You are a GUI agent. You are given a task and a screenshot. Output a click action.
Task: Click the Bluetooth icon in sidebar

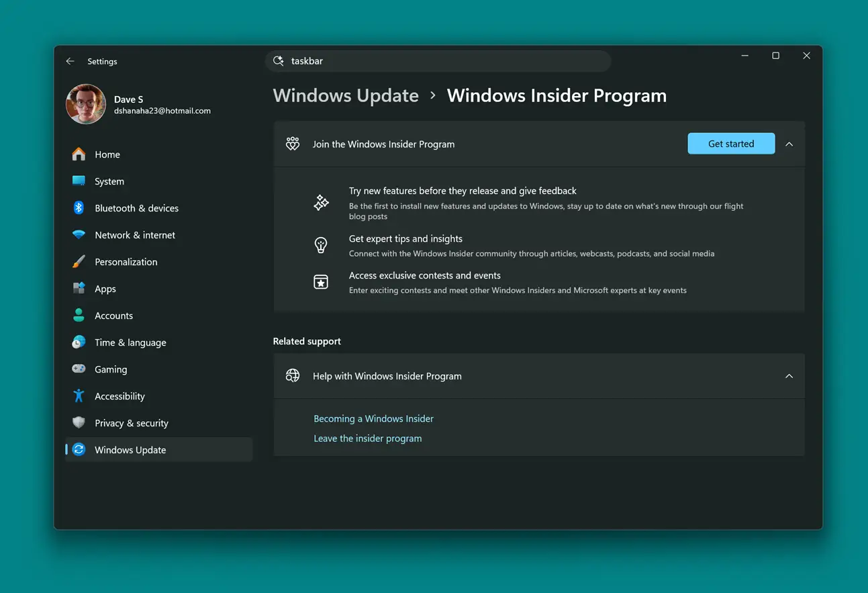coord(79,208)
